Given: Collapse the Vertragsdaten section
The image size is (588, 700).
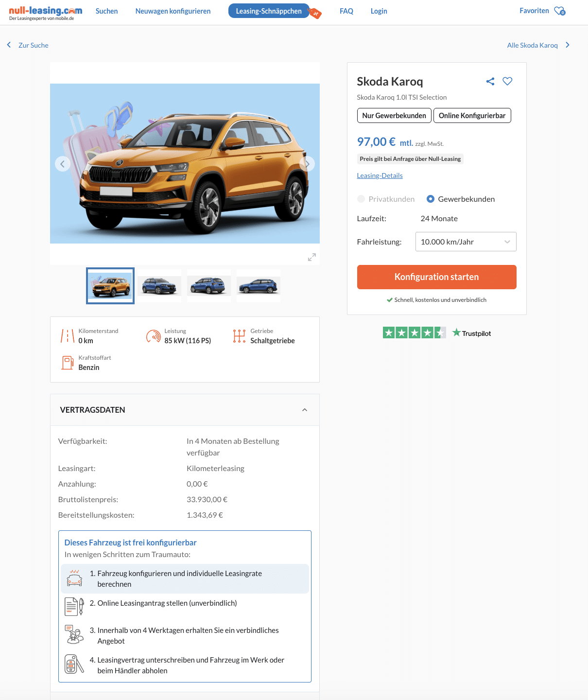Looking at the screenshot, I should (x=305, y=410).
